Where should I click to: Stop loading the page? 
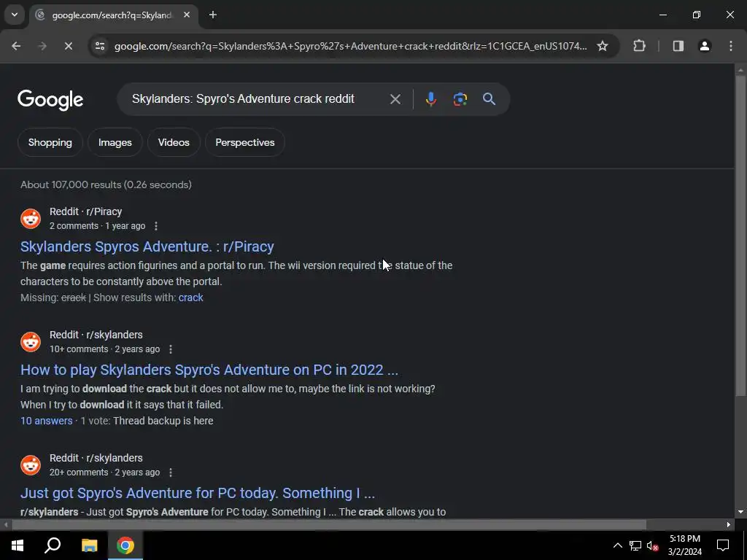coord(68,46)
